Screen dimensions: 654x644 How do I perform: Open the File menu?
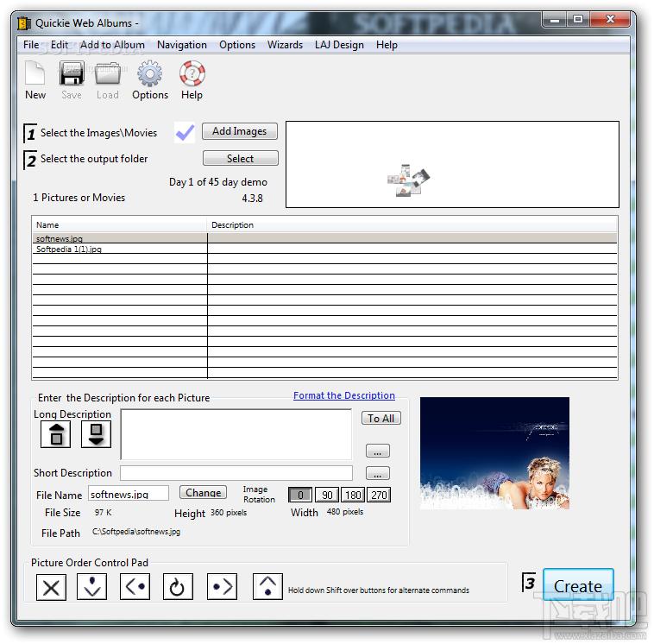31,45
